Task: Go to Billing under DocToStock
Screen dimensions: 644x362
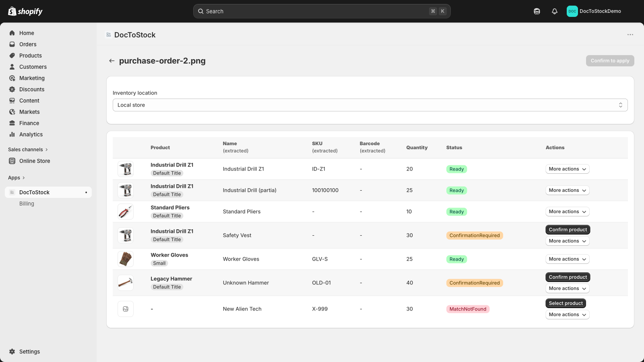Action: point(27,204)
